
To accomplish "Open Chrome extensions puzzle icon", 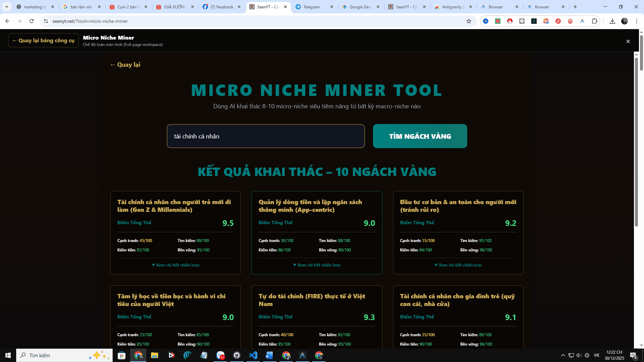I will pyautogui.click(x=594, y=21).
